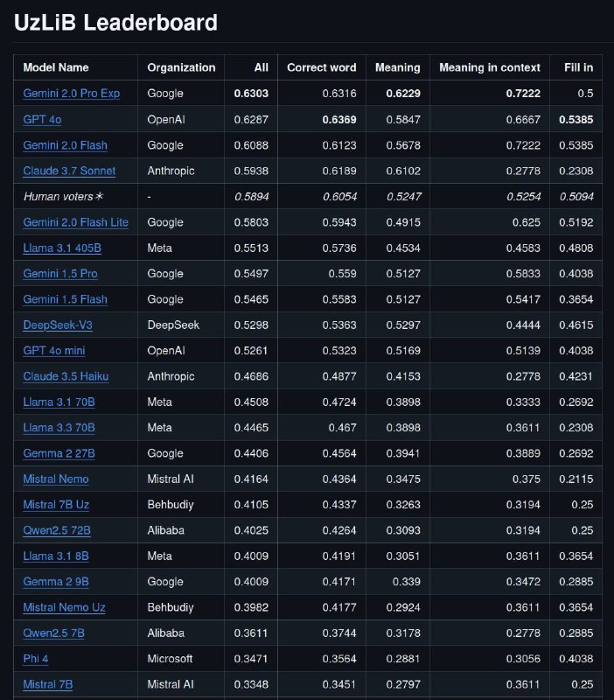Open the Claude 3.5 Haiku link
Screen dimensions: 614x700
pos(66,376)
